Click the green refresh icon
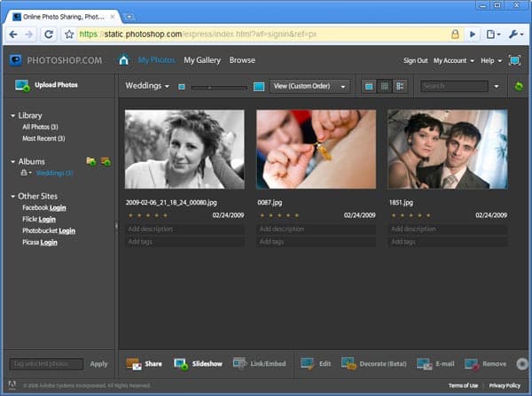 pyautogui.click(x=519, y=87)
